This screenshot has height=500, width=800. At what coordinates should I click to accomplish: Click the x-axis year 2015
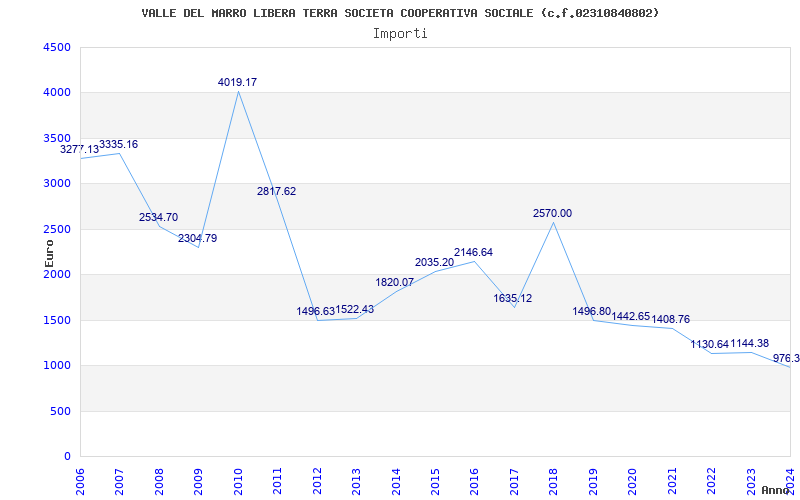[x=435, y=482]
